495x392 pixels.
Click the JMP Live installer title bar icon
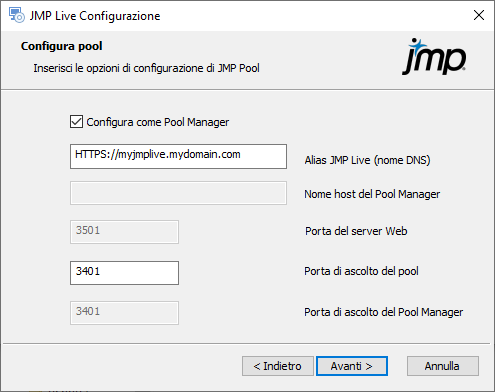tap(16, 16)
